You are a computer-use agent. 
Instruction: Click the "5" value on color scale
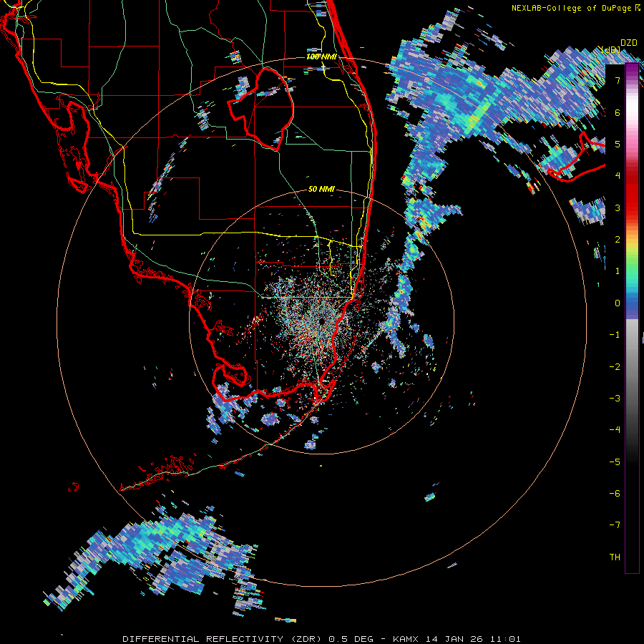[618, 144]
